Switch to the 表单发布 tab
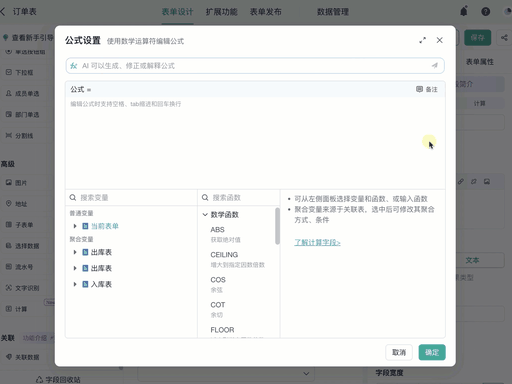The width and height of the screenshot is (512, 384). (266, 12)
